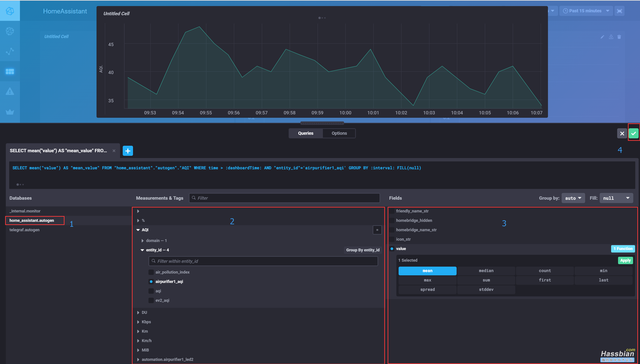Expand the Kbps measurement
The height and width of the screenshot is (364, 640).
coord(138,322)
